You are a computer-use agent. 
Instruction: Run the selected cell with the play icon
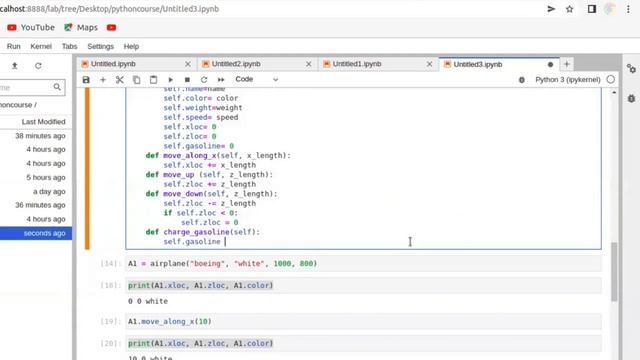pyautogui.click(x=170, y=80)
